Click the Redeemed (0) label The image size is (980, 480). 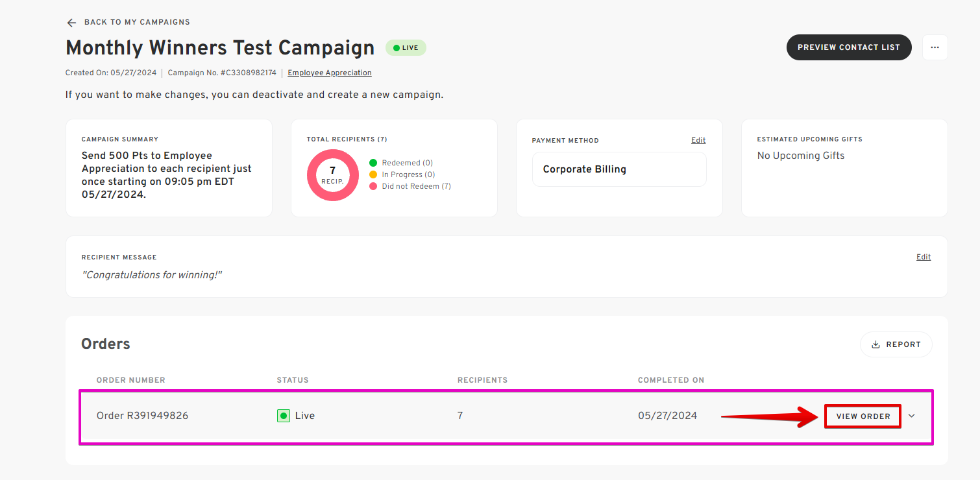tap(408, 163)
